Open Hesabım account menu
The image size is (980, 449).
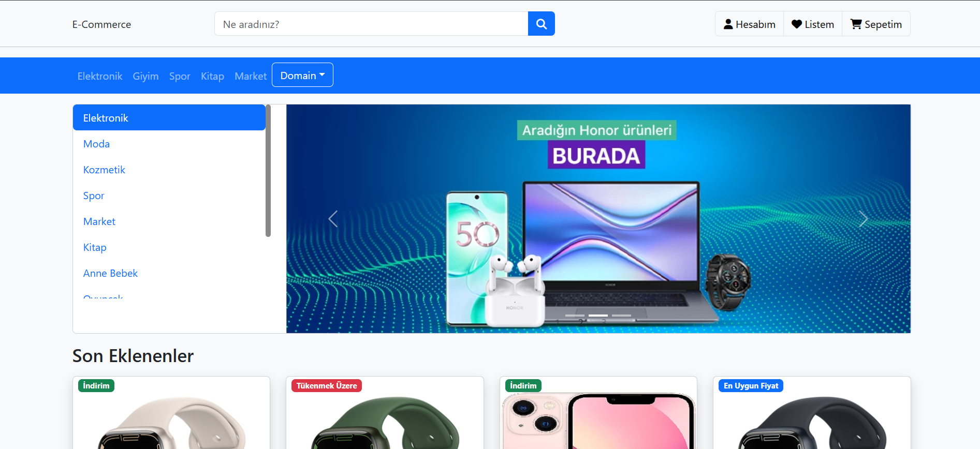pos(749,24)
